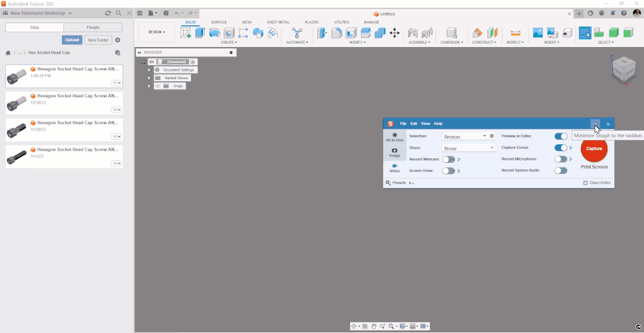Viewport: 644px width, 333px height.
Task: Open the CREATE menu dropdown
Action: pos(229,43)
